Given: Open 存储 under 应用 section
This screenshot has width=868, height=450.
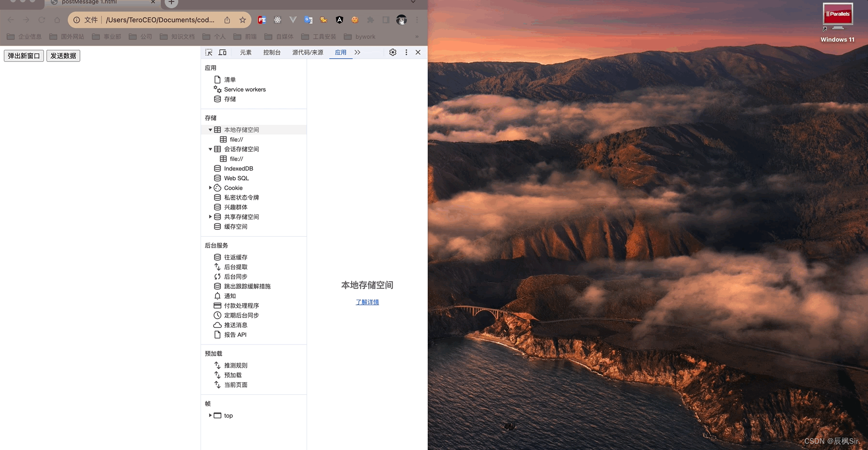Looking at the screenshot, I should click(230, 99).
